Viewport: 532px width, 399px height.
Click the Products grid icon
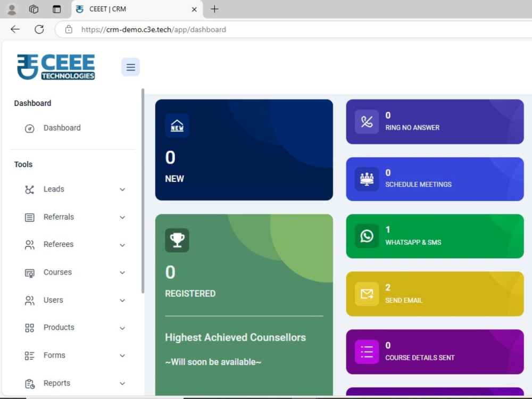coord(29,328)
